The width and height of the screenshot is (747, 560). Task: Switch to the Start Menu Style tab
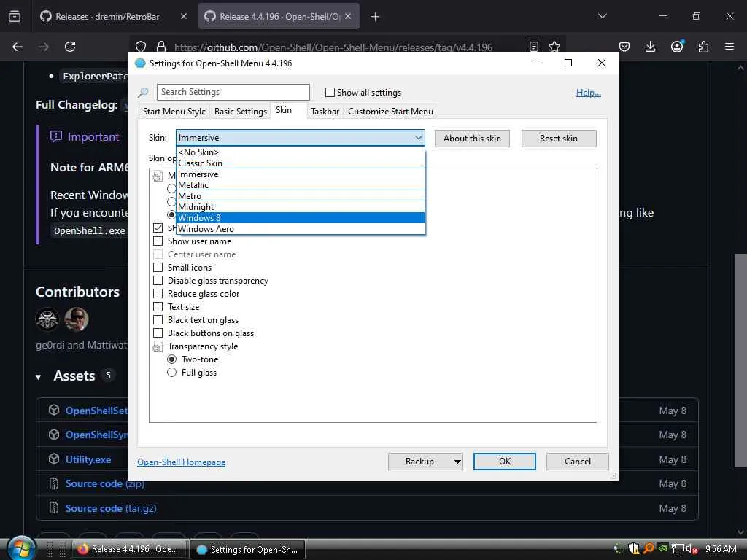tap(174, 111)
